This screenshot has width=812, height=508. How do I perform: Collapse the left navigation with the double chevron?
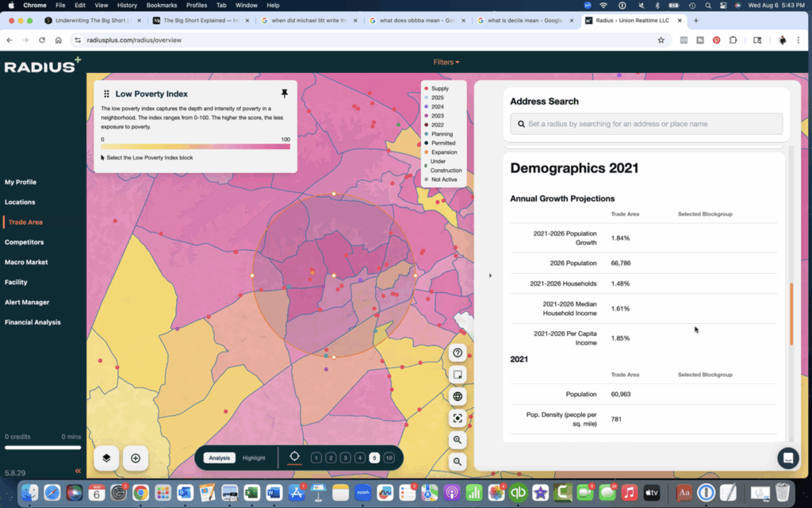coord(77,470)
